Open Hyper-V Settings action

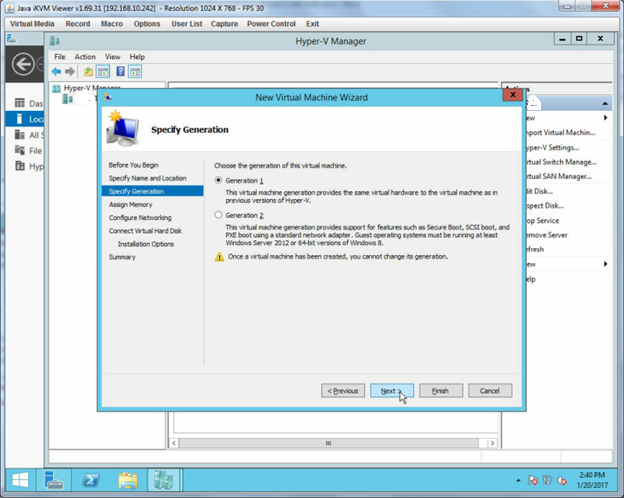(552, 147)
